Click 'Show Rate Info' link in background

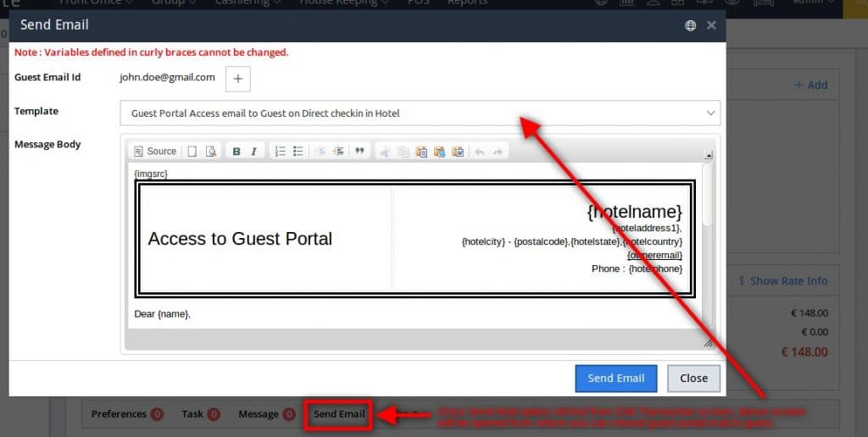783,280
